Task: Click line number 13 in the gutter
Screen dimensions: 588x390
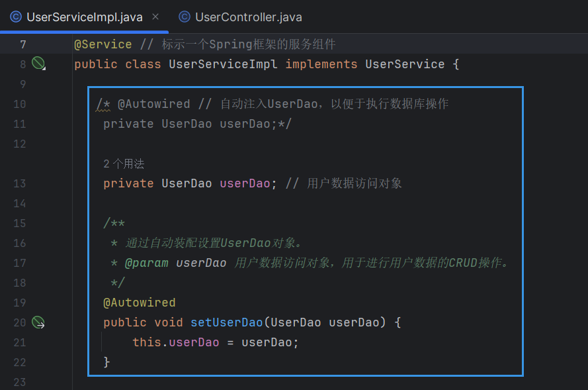Action: (x=19, y=183)
